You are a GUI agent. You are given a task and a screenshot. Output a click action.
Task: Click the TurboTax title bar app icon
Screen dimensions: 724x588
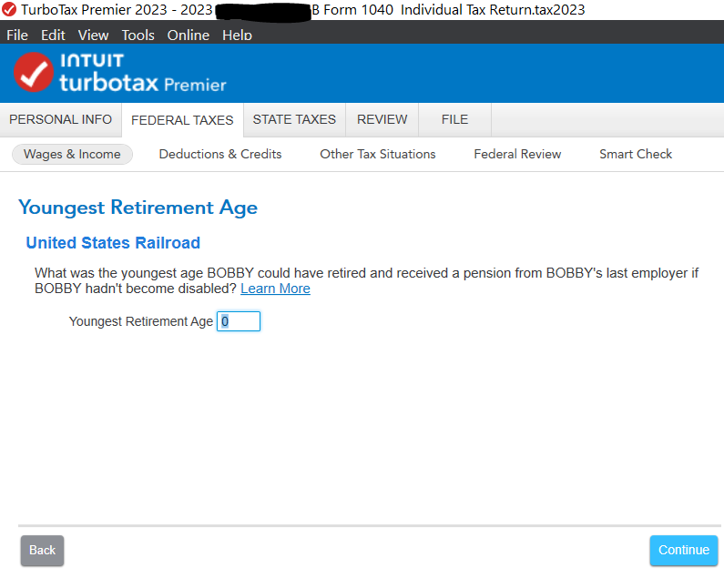(x=9, y=10)
